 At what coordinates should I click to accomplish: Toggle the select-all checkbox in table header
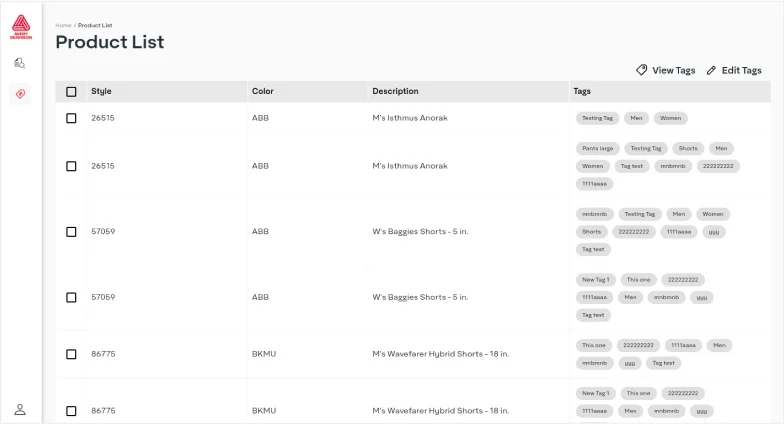point(71,92)
